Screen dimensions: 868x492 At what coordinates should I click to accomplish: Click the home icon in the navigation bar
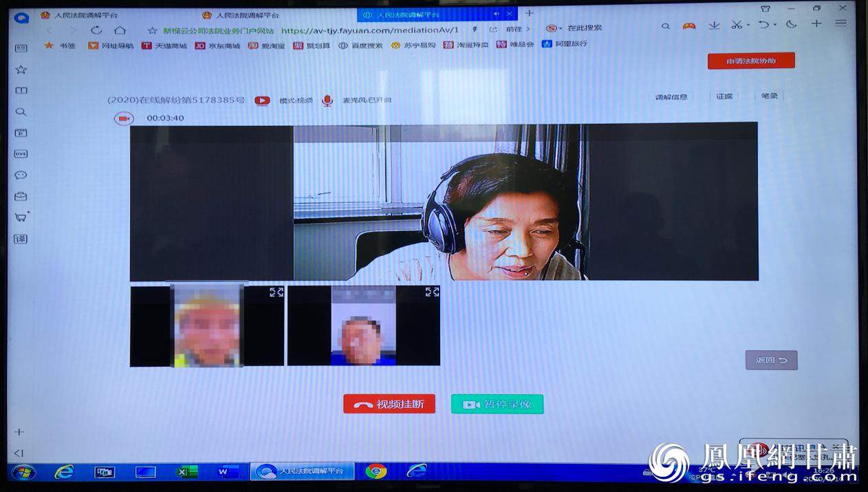[120, 30]
